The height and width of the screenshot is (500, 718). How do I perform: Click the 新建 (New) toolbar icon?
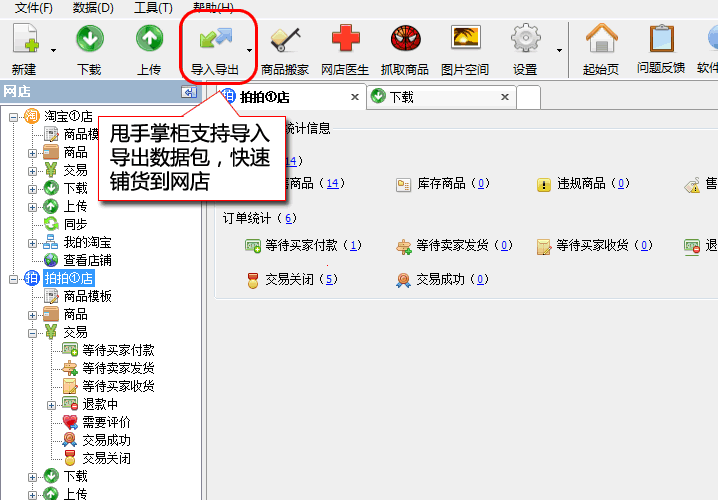tap(25, 38)
